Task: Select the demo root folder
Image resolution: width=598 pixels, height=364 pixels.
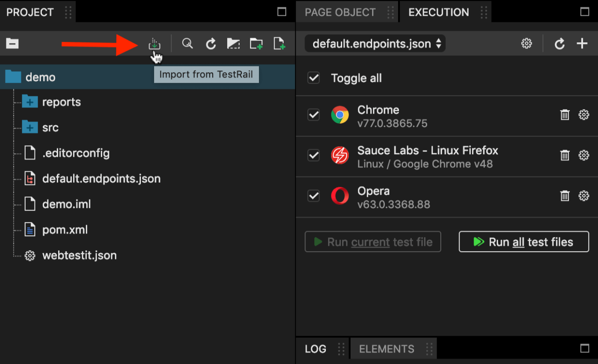Action: point(147,77)
